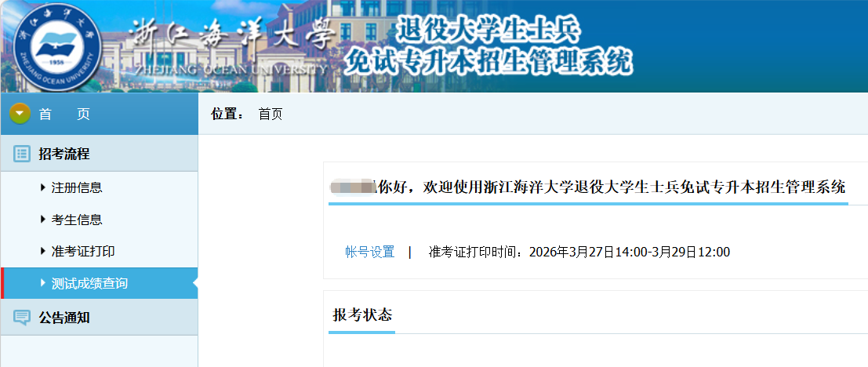The width and height of the screenshot is (868, 367).
Task: Select 准考证打印 from the sidebar menu
Action: point(83,252)
